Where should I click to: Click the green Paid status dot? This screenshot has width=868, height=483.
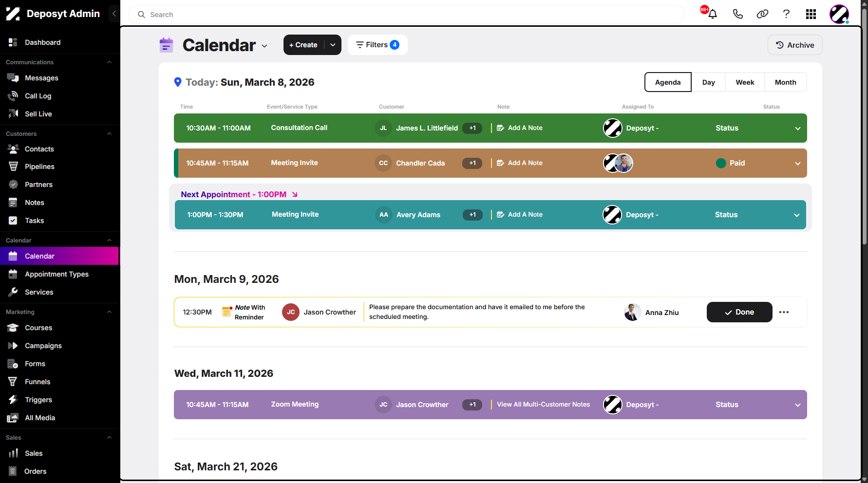tap(721, 163)
